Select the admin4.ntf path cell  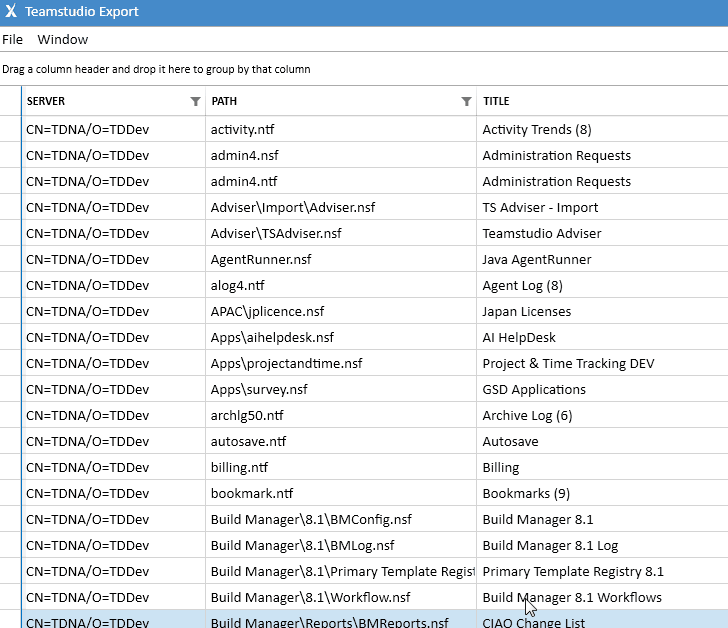(341, 181)
